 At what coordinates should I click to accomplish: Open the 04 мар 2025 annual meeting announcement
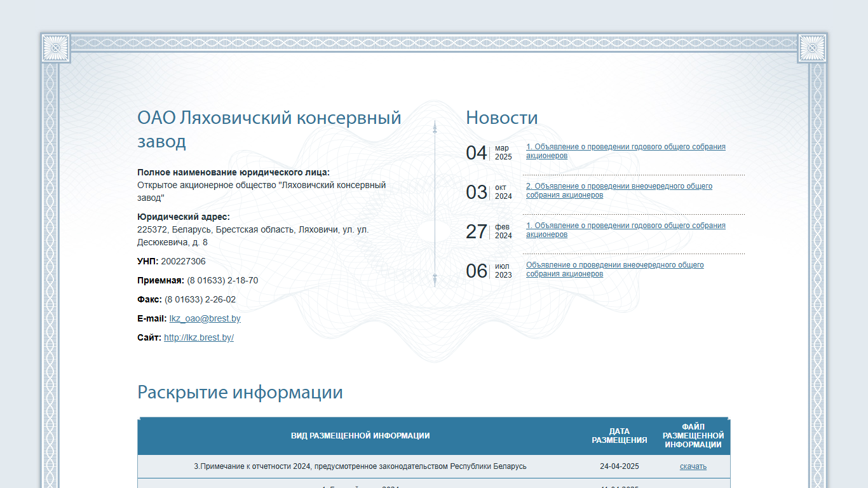pyautogui.click(x=625, y=151)
